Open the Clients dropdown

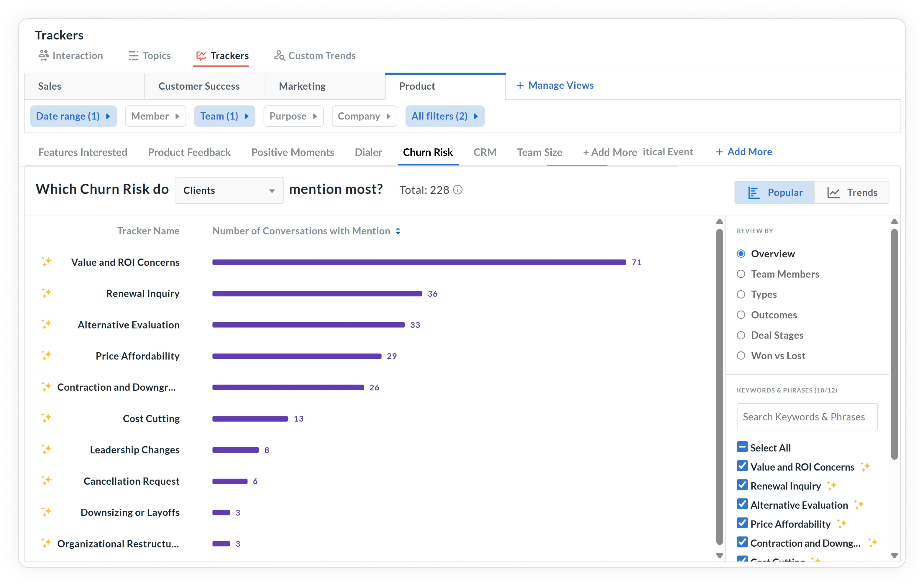(229, 190)
